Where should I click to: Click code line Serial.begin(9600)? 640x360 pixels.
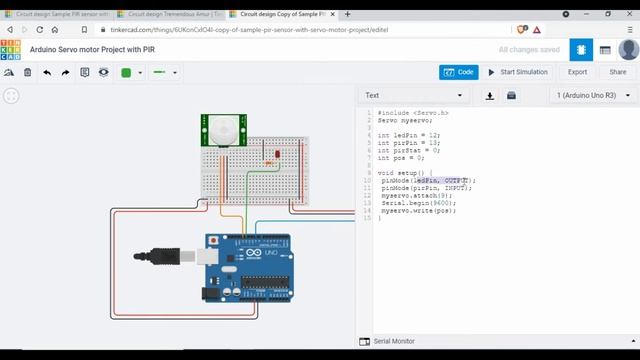(x=418, y=203)
